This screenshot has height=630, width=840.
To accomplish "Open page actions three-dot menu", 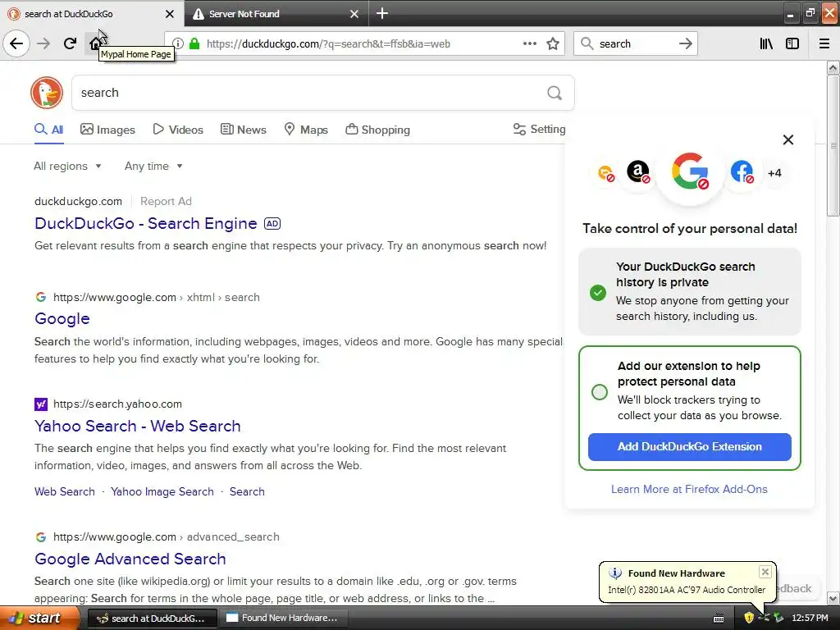I will pos(530,43).
